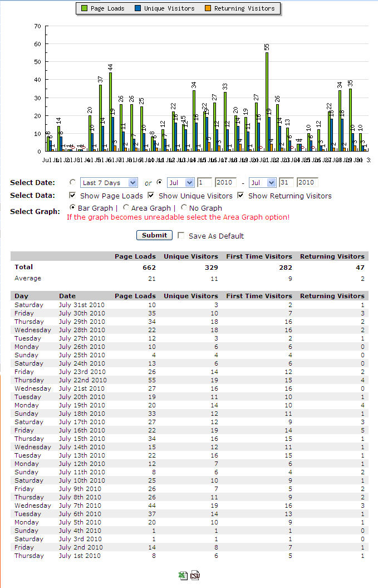
Task: Choose the No Graph radio option
Action: pos(184,207)
